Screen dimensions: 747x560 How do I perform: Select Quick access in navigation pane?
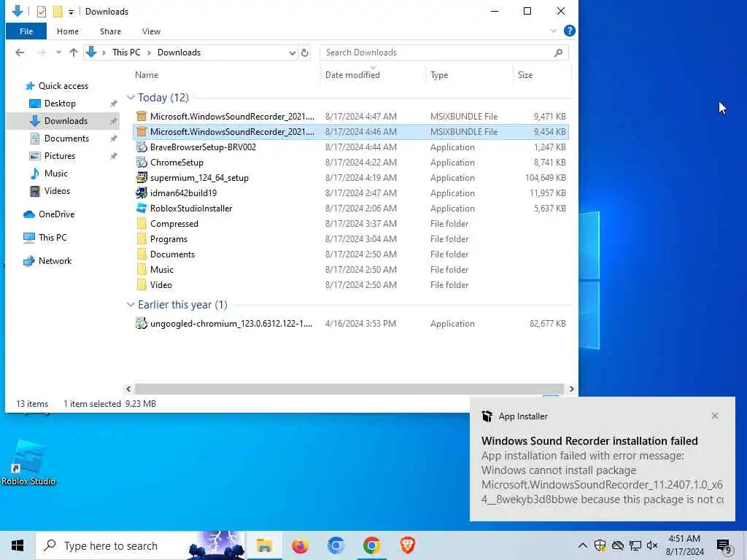(x=63, y=86)
